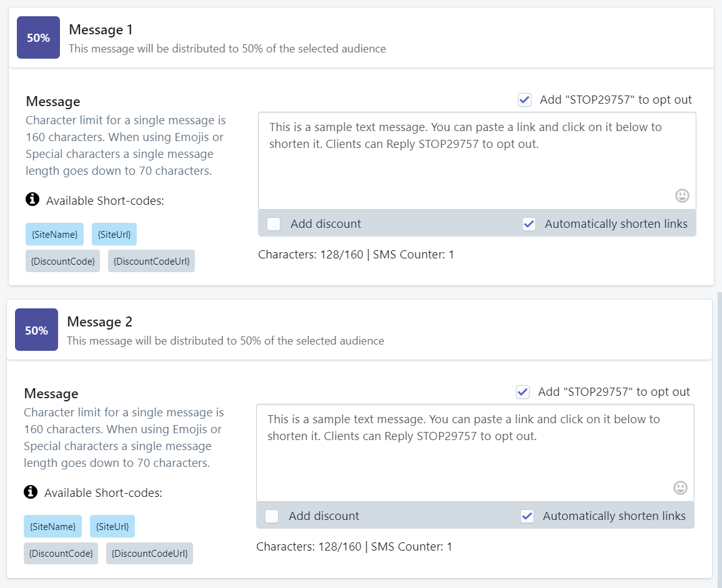Image resolution: width=722 pixels, height=588 pixels.
Task: Click the audience distribution note under Message 1
Action: coord(227,49)
